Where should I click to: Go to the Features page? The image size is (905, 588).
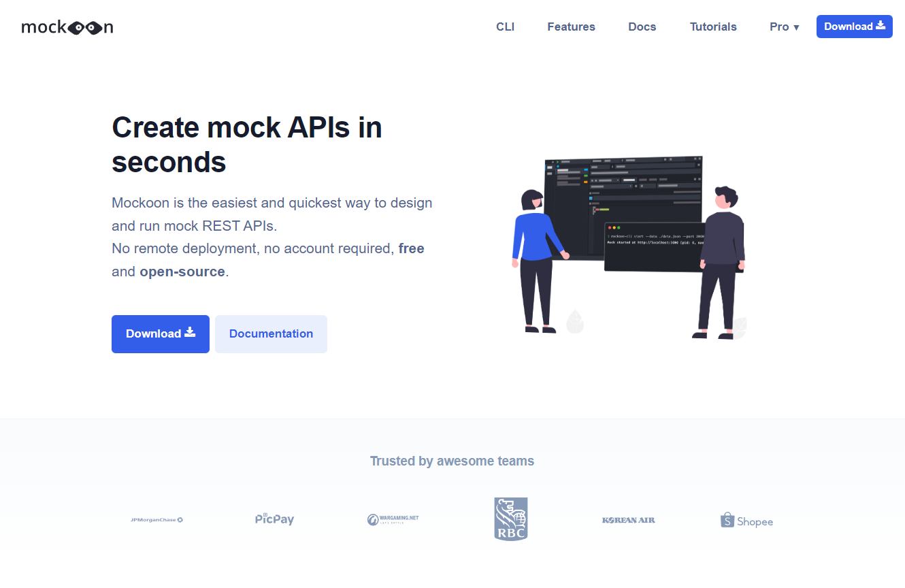tap(571, 27)
